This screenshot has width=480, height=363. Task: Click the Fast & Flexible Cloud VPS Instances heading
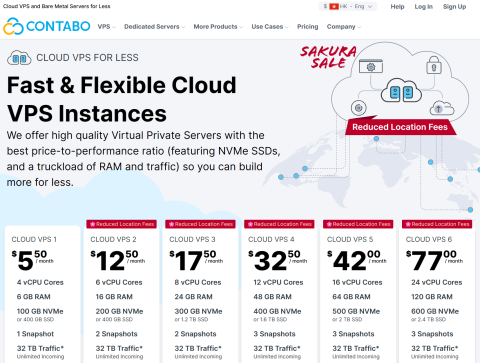click(x=122, y=99)
